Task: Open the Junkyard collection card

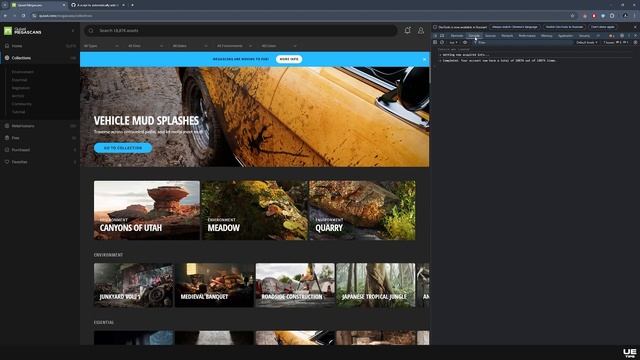Action: point(133,285)
